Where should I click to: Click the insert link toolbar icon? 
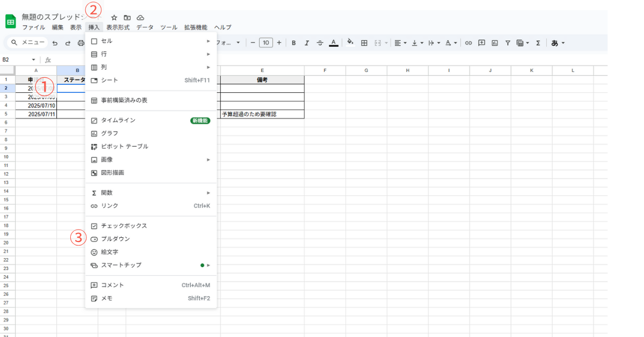point(469,43)
